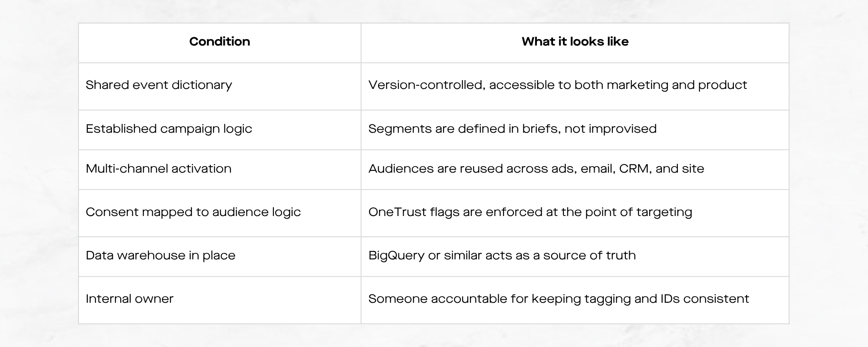This screenshot has width=868, height=347.
Task: Click the "Audiences are reused across ads" cell
Action: pyautogui.click(x=536, y=169)
